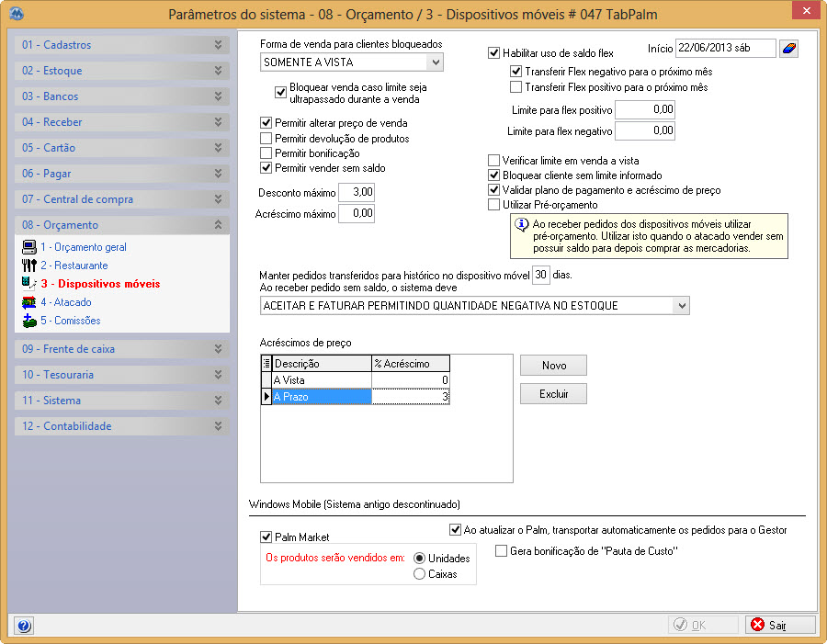
Task: Open 1 - Orçamento geral page
Action: [x=84, y=247]
